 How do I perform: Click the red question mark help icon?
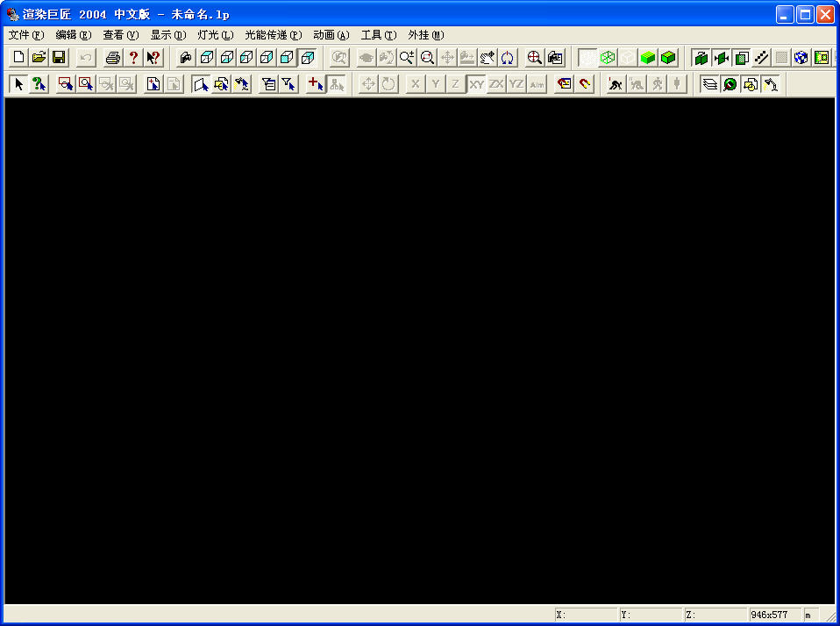[133, 58]
